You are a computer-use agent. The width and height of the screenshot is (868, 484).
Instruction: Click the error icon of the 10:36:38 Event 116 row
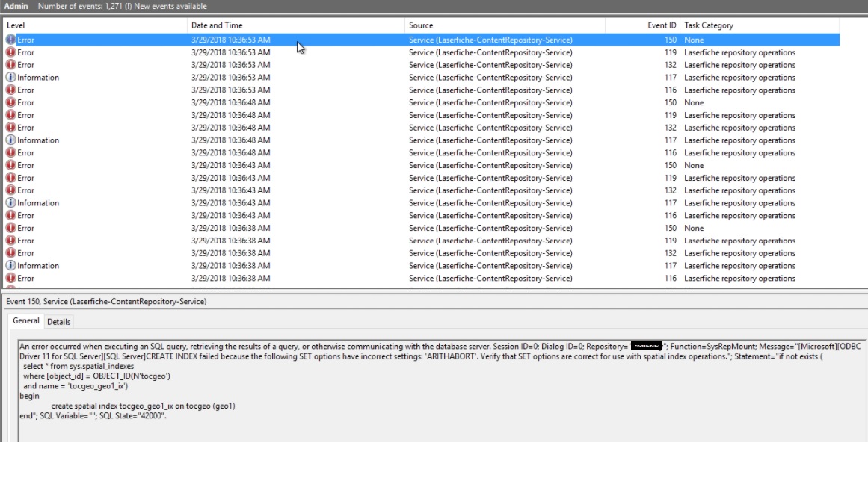point(10,279)
